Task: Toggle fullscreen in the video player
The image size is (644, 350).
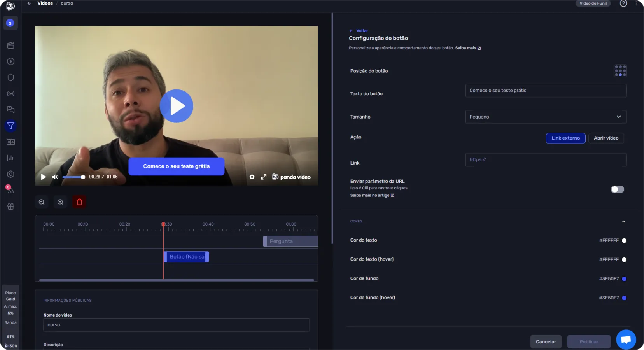Action: [264, 177]
